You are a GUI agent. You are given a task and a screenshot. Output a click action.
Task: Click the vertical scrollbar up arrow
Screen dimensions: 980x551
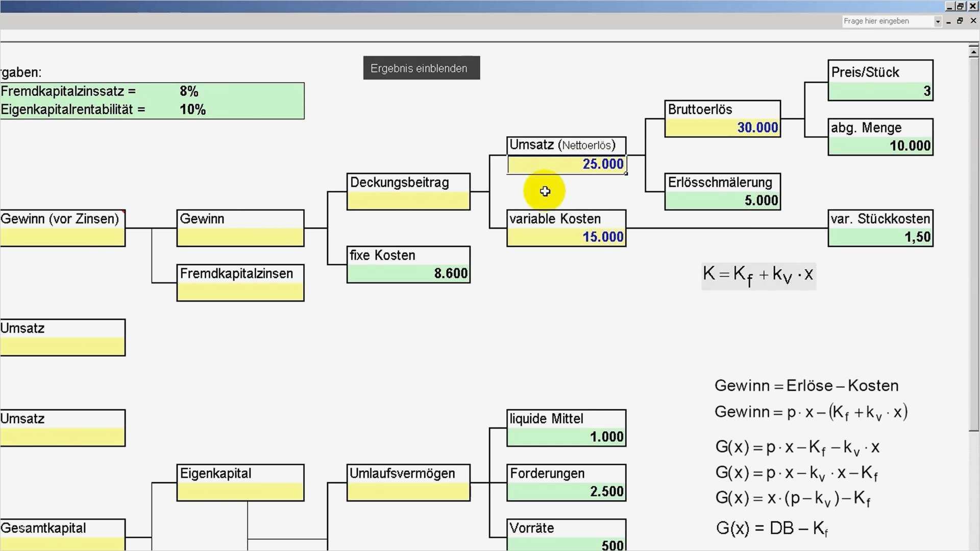point(973,52)
